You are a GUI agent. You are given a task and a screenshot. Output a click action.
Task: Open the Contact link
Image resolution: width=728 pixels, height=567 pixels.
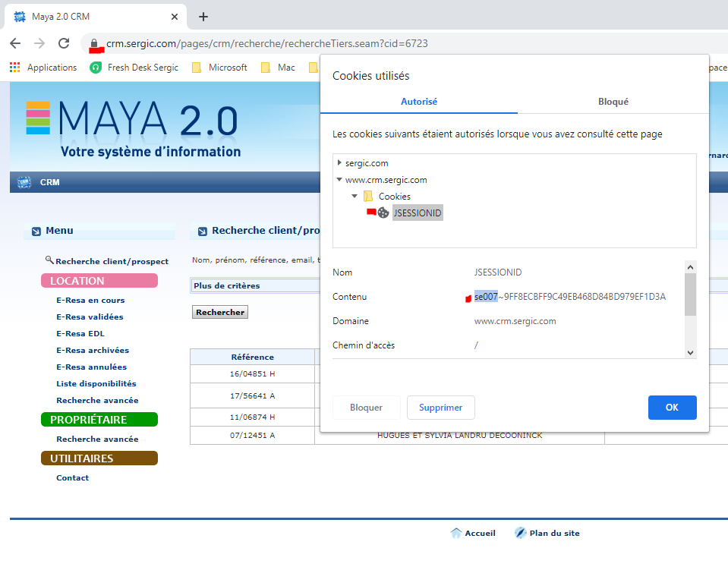72,478
